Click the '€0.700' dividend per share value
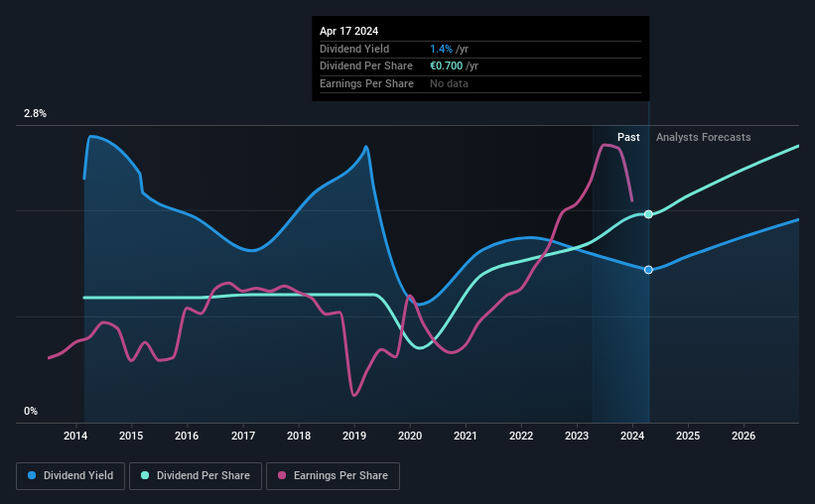This screenshot has height=504, width=815. [446, 66]
